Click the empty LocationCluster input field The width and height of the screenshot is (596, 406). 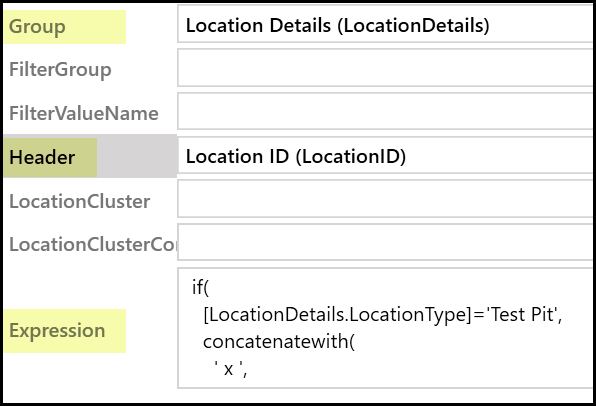385,199
